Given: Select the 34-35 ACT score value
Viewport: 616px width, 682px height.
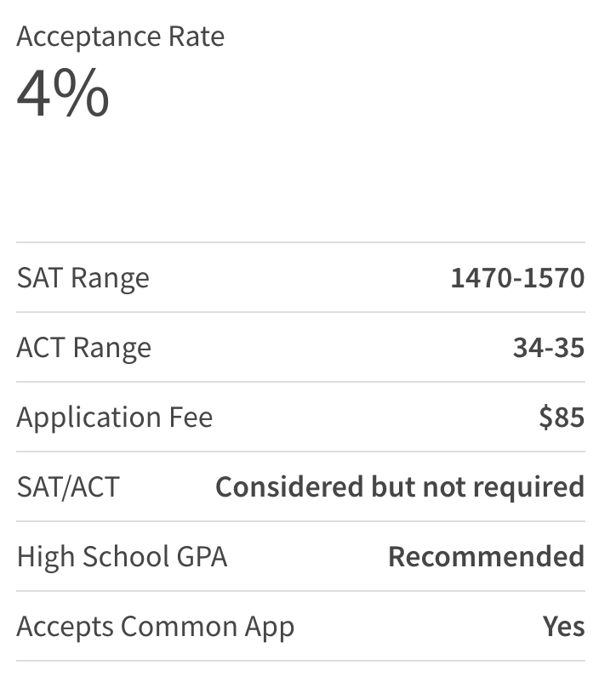Looking at the screenshot, I should [548, 348].
